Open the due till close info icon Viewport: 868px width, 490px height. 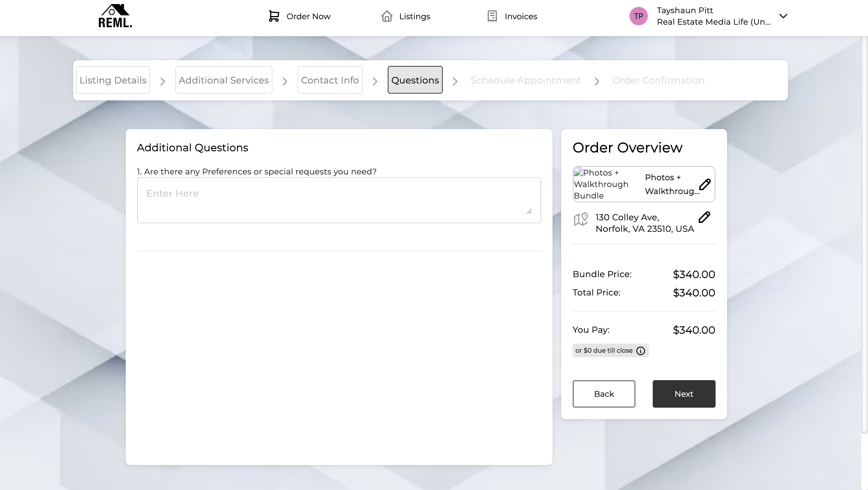[640, 351]
